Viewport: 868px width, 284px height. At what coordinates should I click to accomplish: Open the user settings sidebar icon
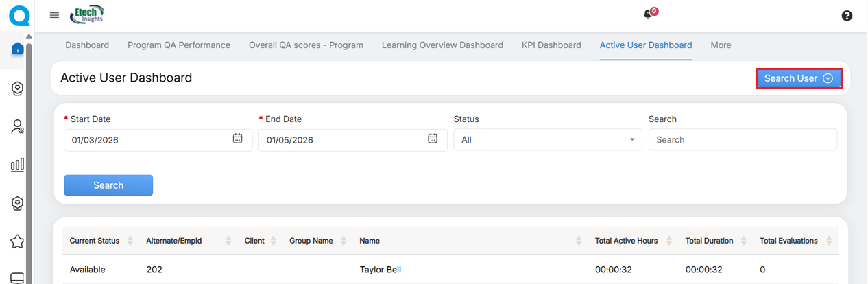[18, 126]
